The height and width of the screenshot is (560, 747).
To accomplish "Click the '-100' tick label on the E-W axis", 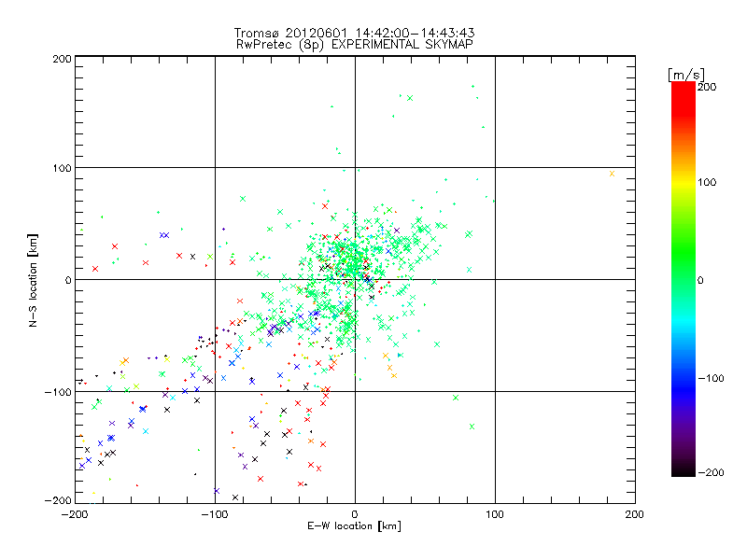I will (x=215, y=514).
